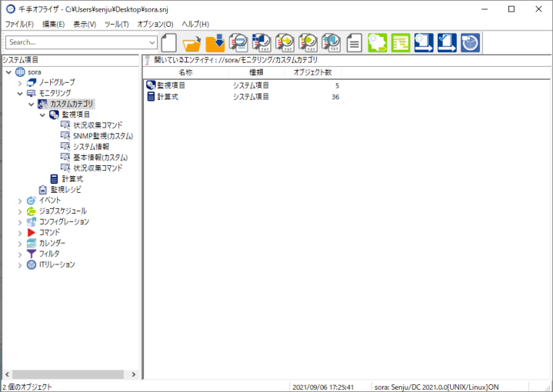This screenshot has width=553, height=392.
Task: Click the Senju/DC 2021.0.0 status bar text
Action: (437, 387)
